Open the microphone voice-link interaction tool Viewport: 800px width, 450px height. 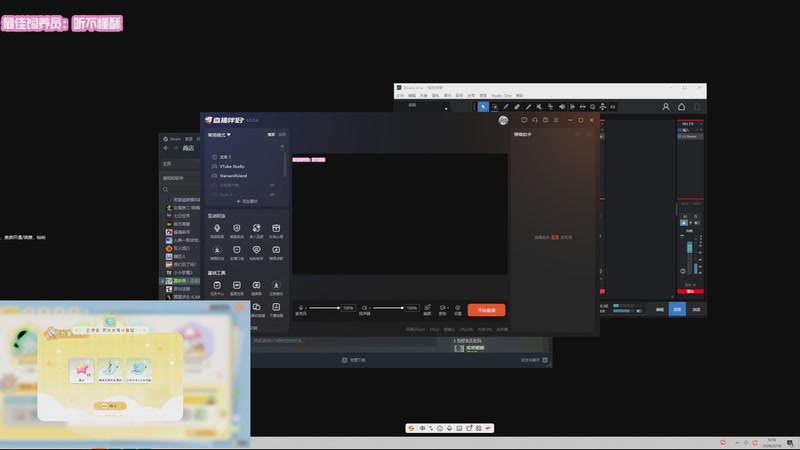(217, 230)
